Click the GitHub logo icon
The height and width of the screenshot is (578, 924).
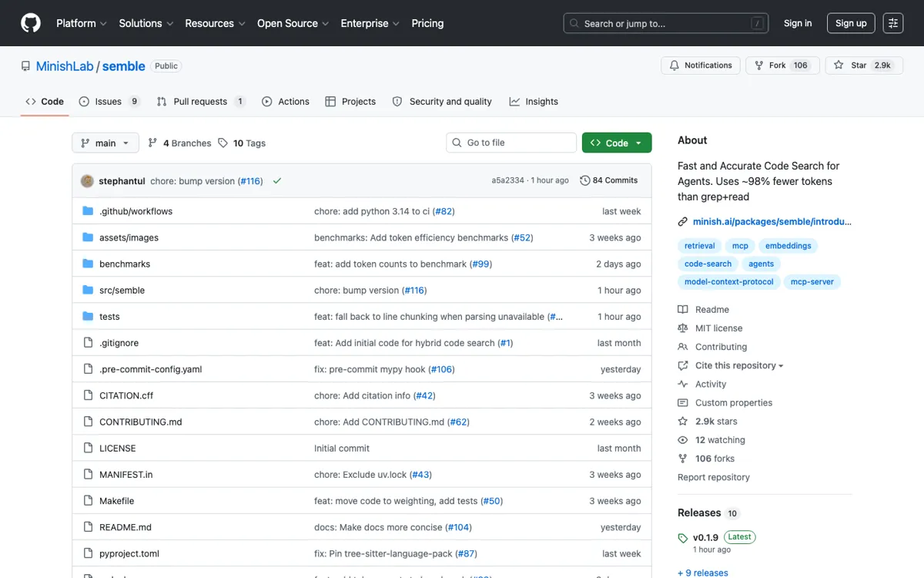31,23
